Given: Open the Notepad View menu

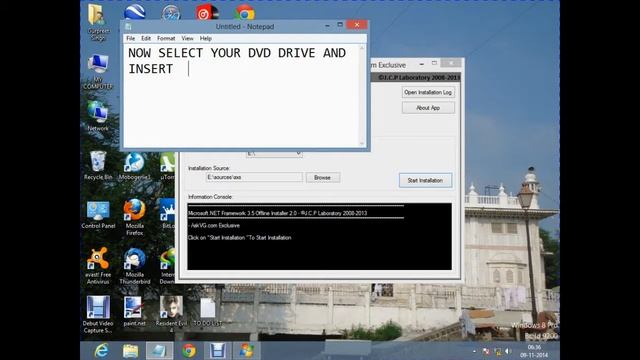Looking at the screenshot, I should pos(187,38).
